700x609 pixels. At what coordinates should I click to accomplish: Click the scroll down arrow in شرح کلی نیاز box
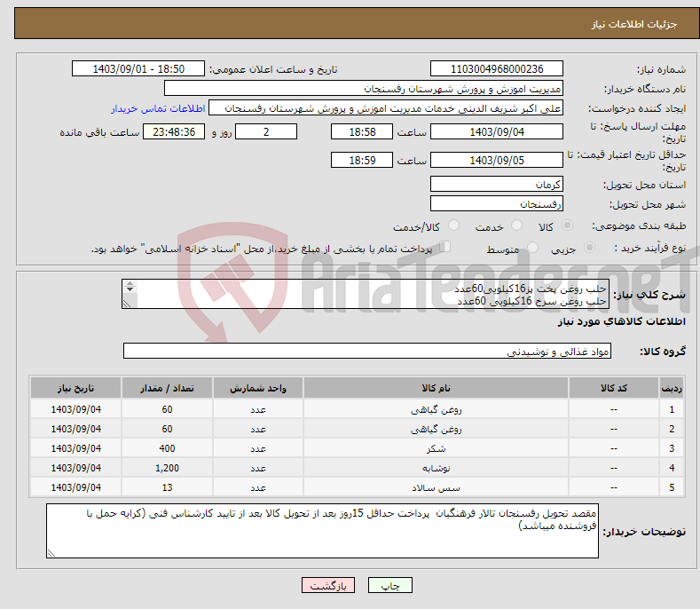[x=130, y=289]
